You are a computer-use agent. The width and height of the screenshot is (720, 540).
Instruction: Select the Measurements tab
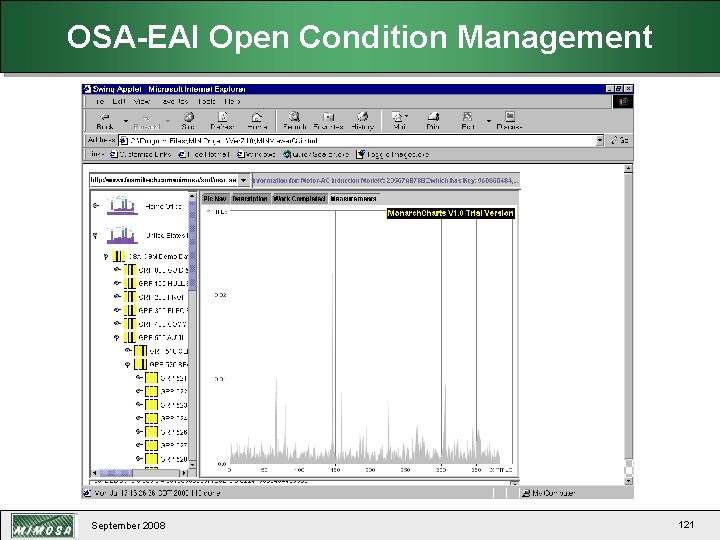click(x=354, y=198)
